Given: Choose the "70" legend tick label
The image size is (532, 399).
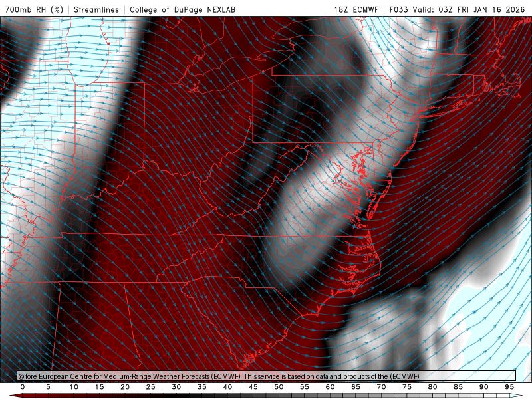Looking at the screenshot, I should (381, 387).
